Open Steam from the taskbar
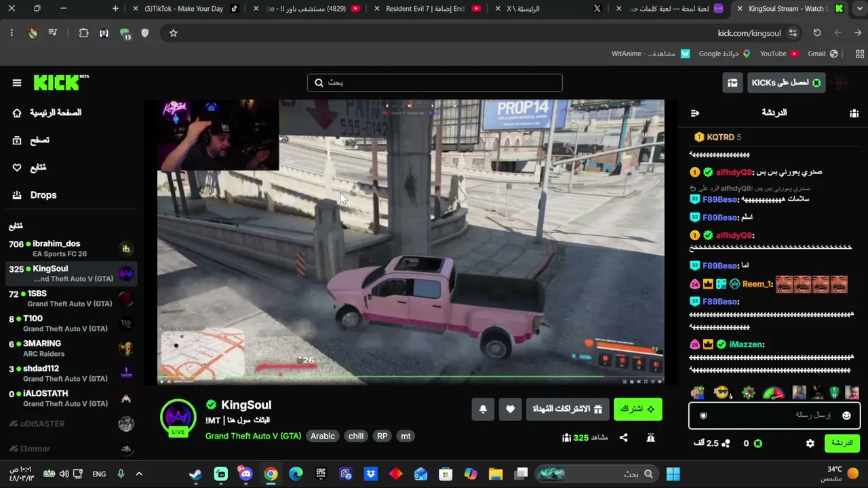This screenshot has height=488, width=868. click(x=195, y=474)
